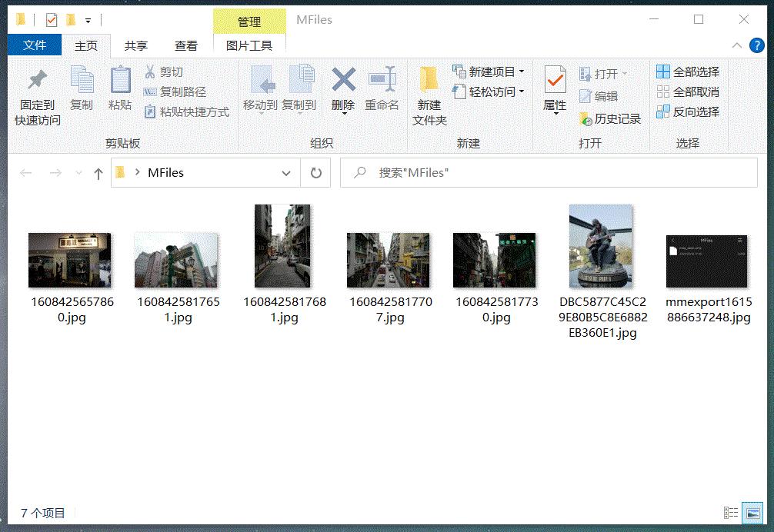The image size is (774, 532).
Task: Click Invert selection (反向选择)
Action: click(x=688, y=112)
